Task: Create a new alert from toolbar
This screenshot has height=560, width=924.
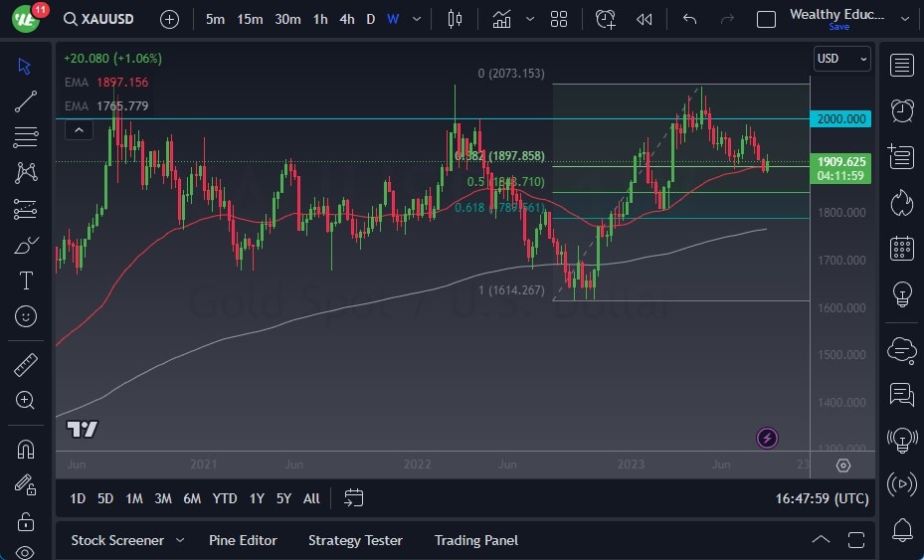Action: click(x=605, y=20)
